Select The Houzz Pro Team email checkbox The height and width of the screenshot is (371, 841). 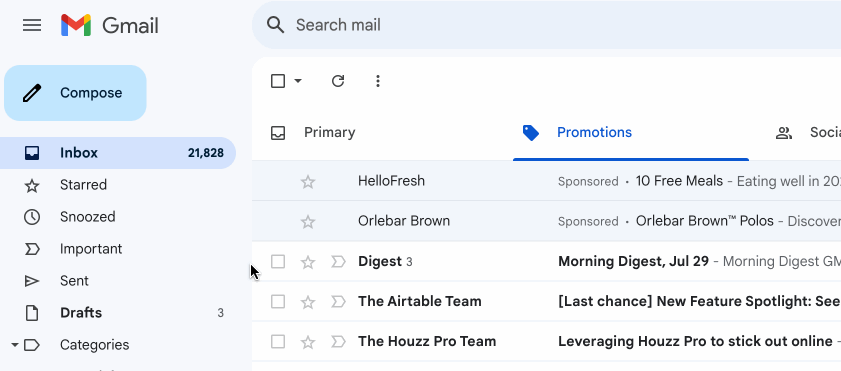(278, 342)
